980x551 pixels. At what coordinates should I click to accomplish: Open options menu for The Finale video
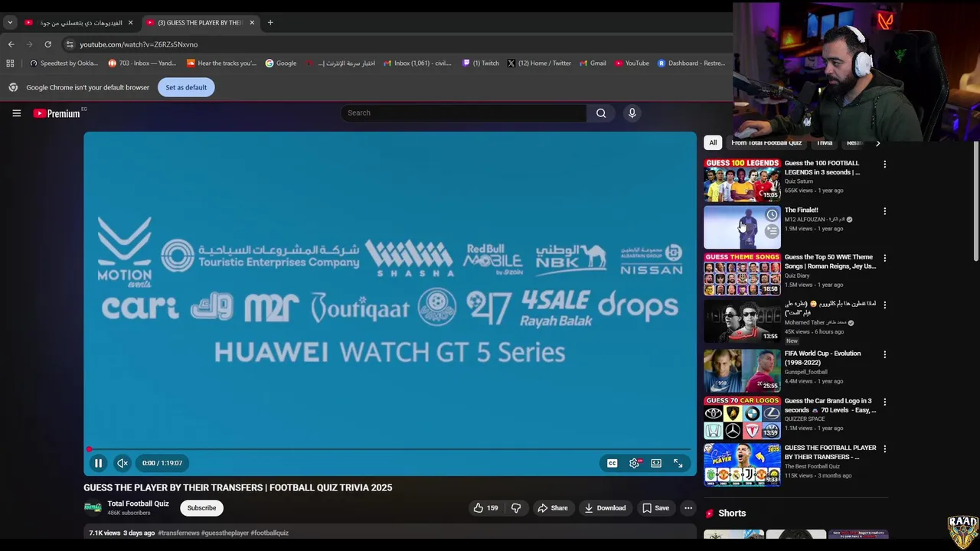(x=884, y=211)
